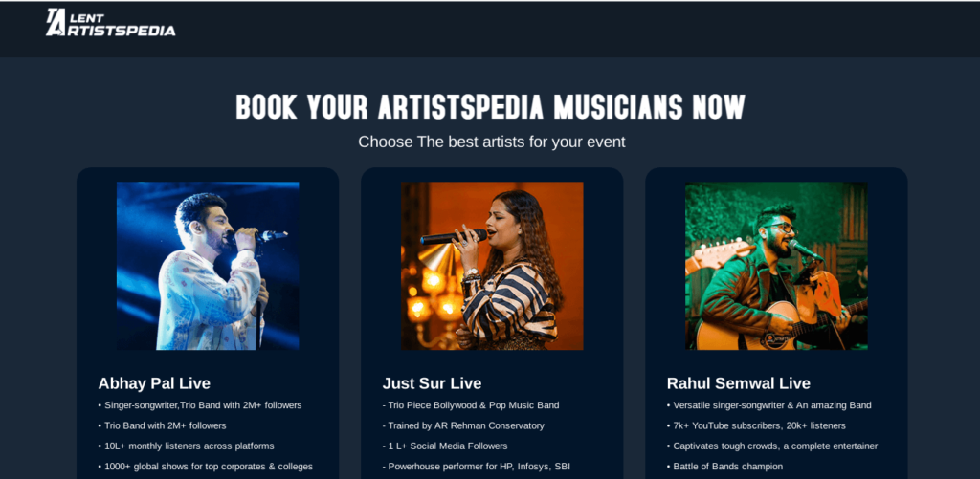This screenshot has width=980, height=479.
Task: Click 'Captivates tough crowds' bullet text
Action: 772,446
